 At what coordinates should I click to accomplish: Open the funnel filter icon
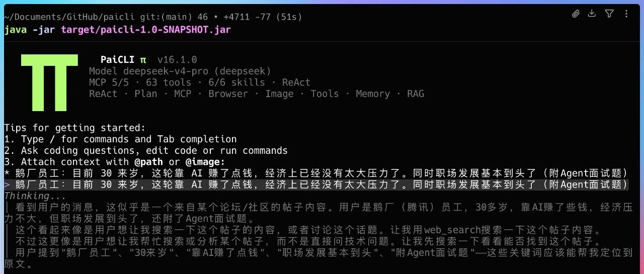tap(609, 14)
